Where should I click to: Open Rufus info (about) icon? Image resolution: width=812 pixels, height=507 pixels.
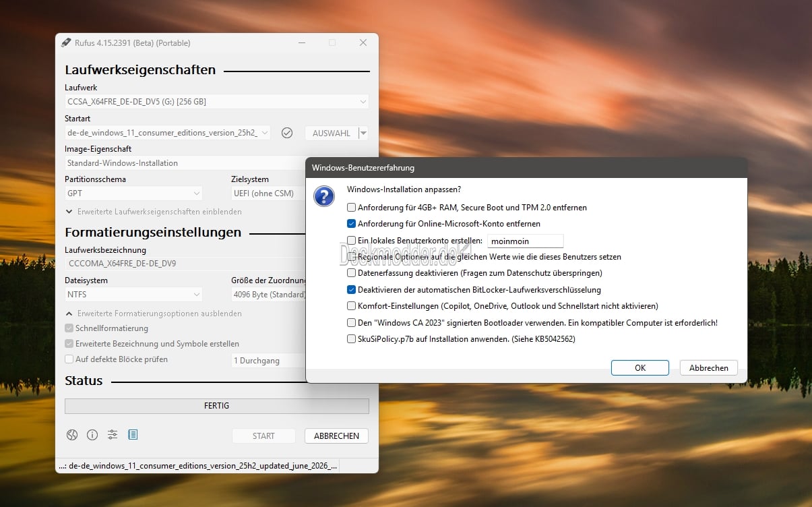pyautogui.click(x=92, y=435)
